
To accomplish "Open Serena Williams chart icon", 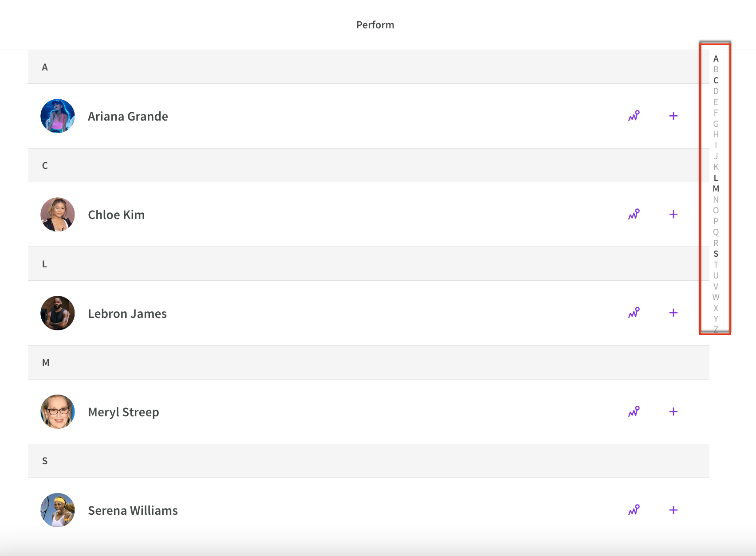I will pyautogui.click(x=634, y=510).
